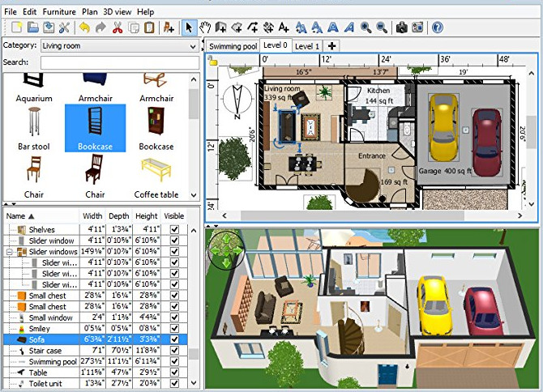Click plan horizontal scroll right arrow
The height and width of the screenshot is (392, 543).
coord(519,215)
